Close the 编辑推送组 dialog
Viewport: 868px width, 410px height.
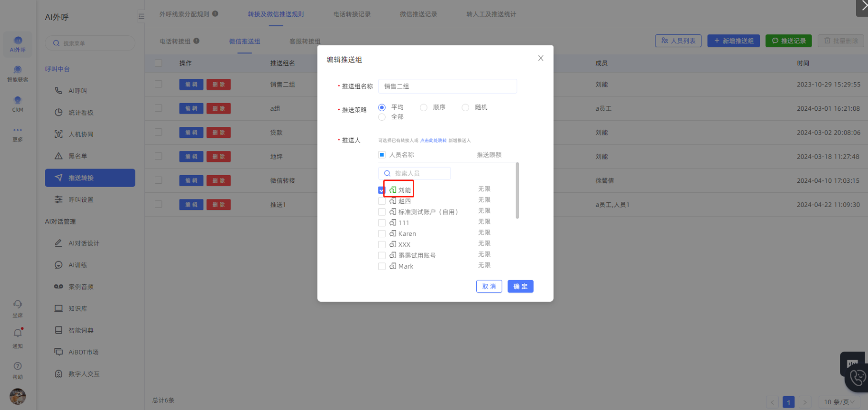[x=541, y=58]
